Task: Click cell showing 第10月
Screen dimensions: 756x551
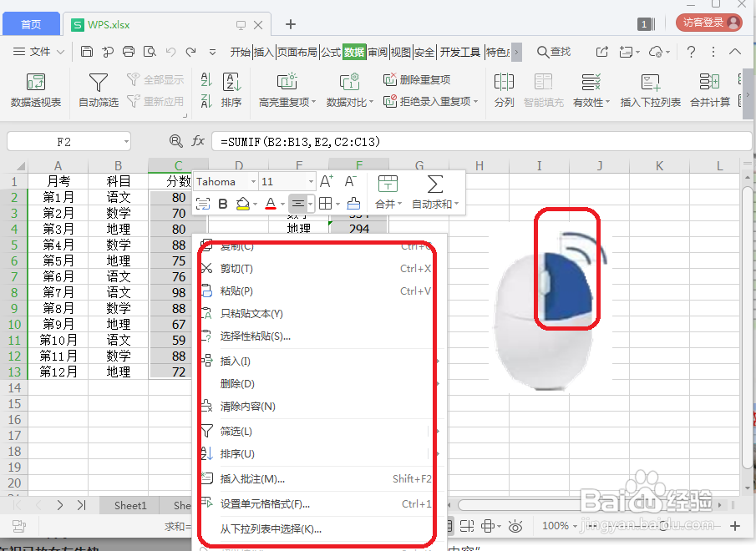Action: tap(58, 340)
